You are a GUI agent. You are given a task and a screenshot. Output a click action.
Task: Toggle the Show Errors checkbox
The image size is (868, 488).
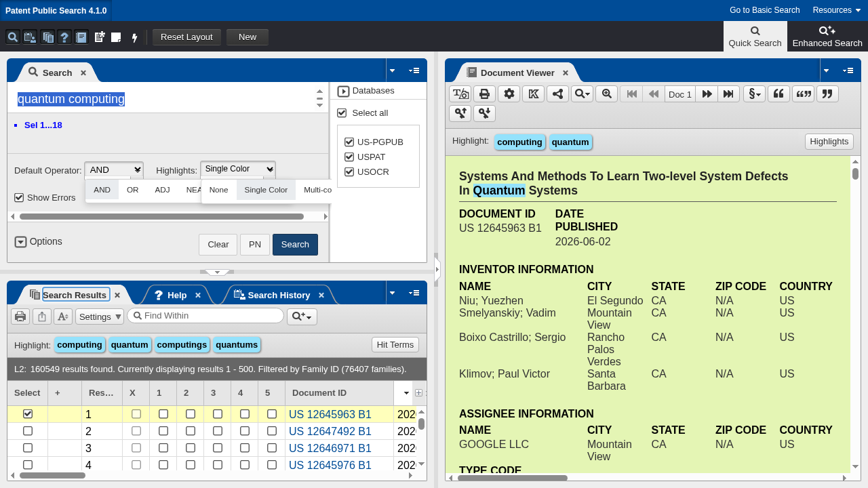coord(19,197)
